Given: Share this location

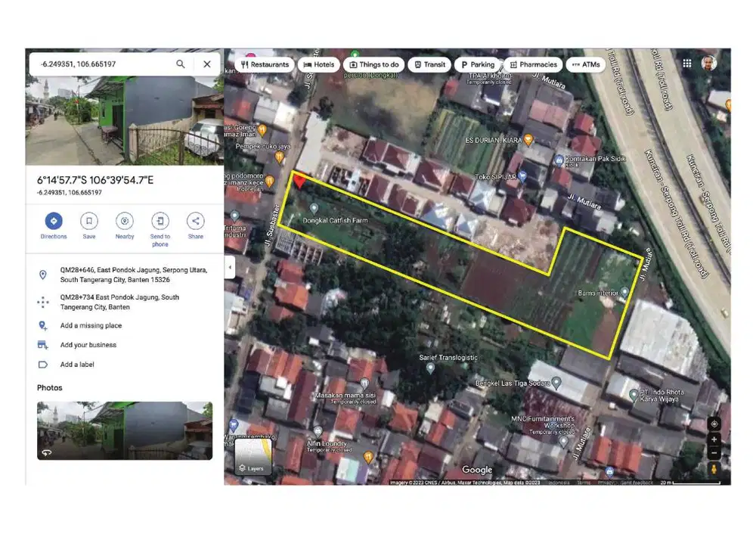Looking at the screenshot, I should tap(195, 225).
